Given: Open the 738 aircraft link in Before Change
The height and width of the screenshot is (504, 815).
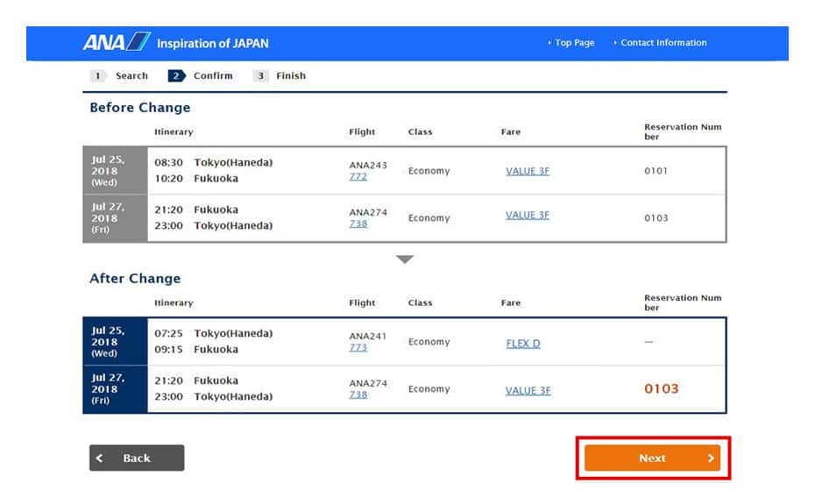Looking at the screenshot, I should tap(358, 224).
